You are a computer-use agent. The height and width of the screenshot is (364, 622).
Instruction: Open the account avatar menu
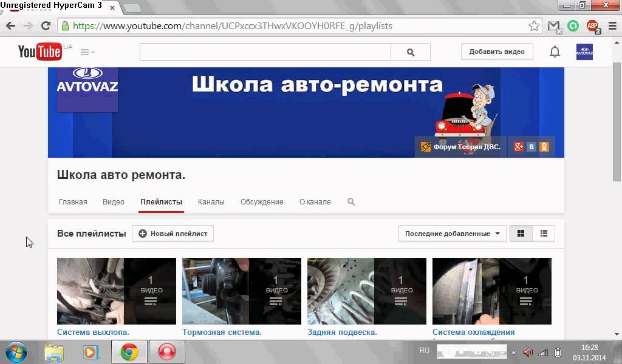point(584,52)
